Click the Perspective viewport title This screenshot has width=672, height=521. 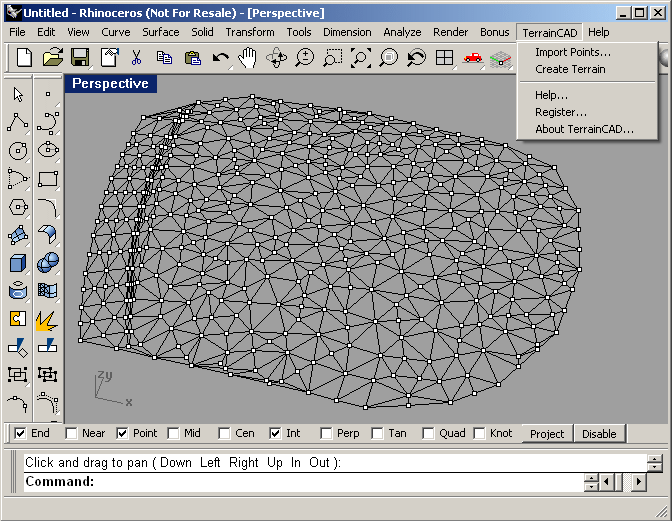111,84
